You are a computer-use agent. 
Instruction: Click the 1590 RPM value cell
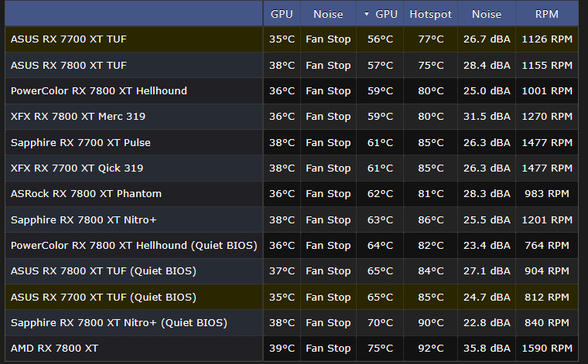tap(547, 349)
